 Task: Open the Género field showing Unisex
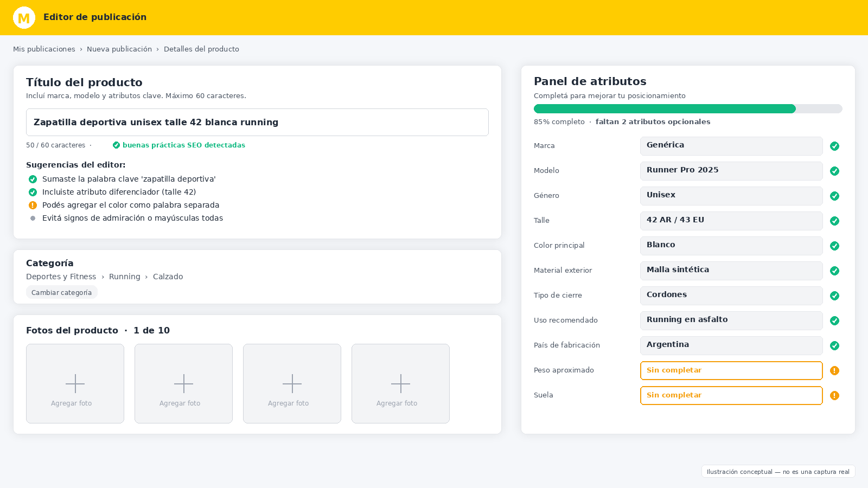click(x=731, y=196)
